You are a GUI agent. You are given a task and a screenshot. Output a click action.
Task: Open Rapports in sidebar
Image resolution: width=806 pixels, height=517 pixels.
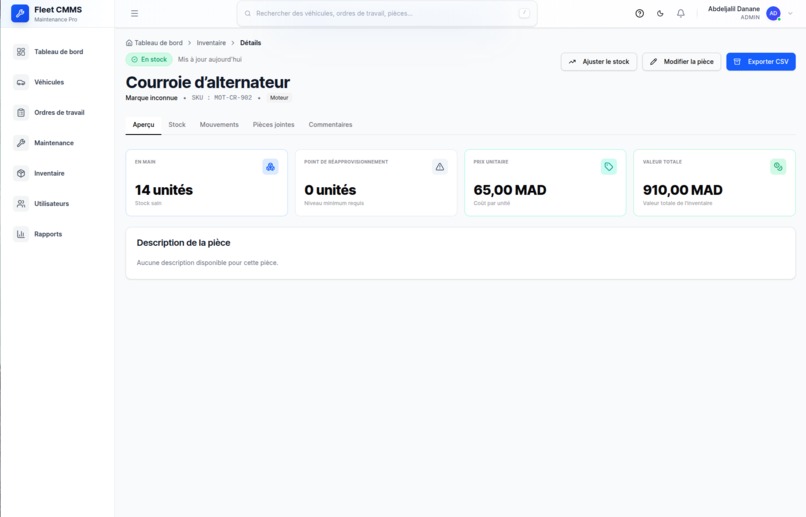click(x=48, y=234)
